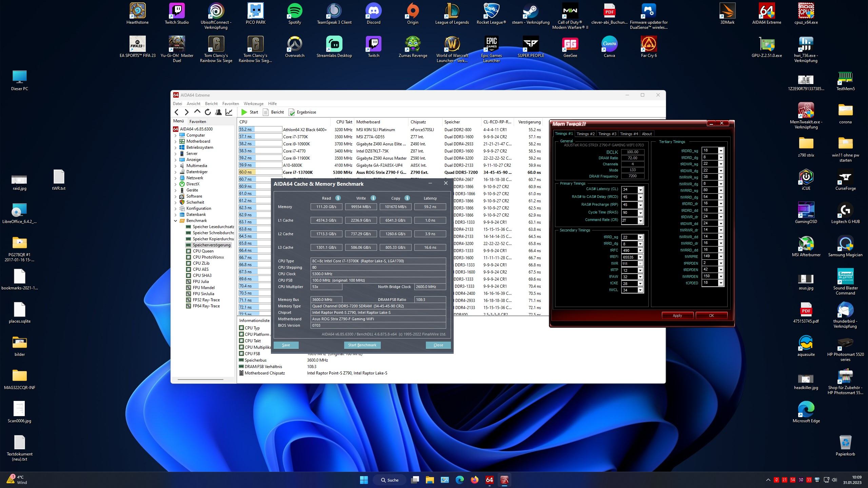Open the About tab in MemTweakIt
The height and width of the screenshot is (488, 868).
[x=647, y=134]
